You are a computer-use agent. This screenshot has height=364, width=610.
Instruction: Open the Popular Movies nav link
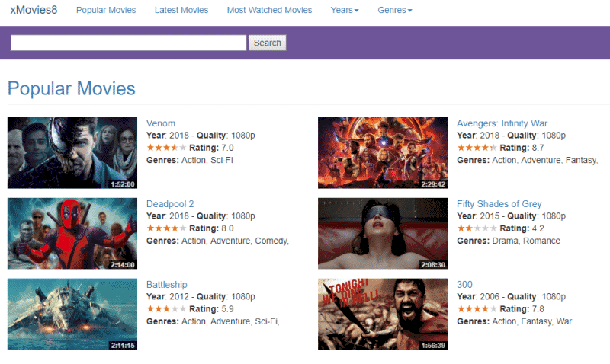106,11
